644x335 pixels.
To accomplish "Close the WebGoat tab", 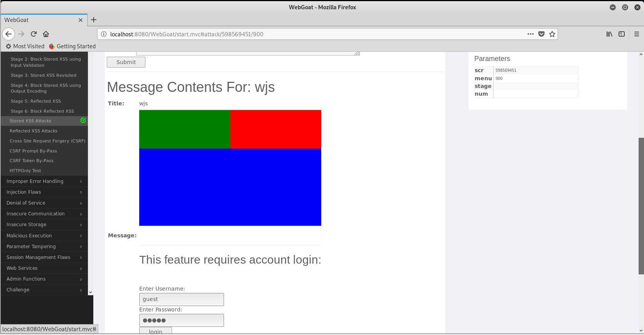I will tap(81, 20).
